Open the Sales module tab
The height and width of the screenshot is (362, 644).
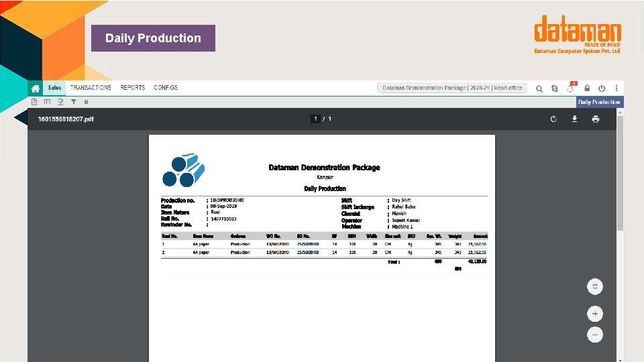pyautogui.click(x=54, y=88)
